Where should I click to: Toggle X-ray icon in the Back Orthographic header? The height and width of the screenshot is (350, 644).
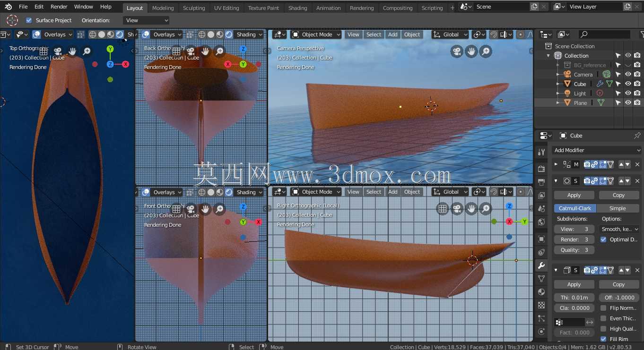click(190, 34)
